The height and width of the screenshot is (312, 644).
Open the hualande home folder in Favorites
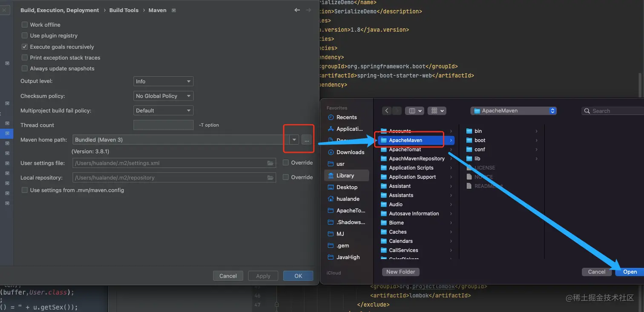pyautogui.click(x=343, y=199)
